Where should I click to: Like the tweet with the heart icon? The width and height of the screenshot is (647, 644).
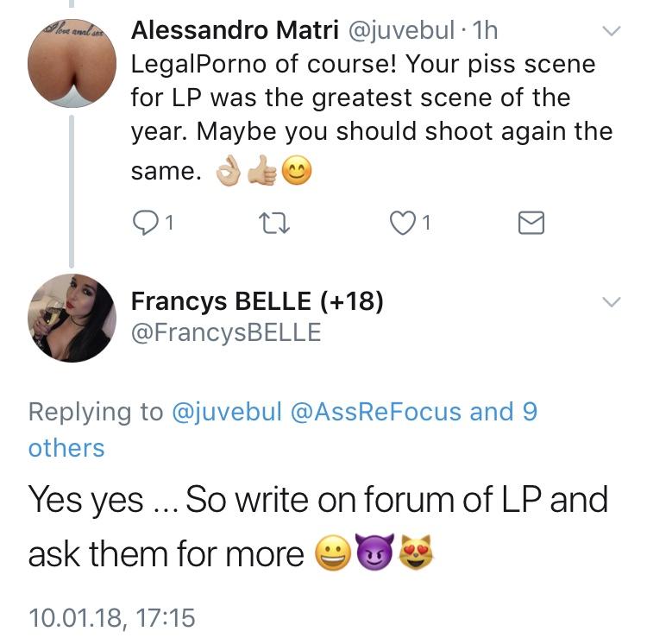[x=401, y=224]
